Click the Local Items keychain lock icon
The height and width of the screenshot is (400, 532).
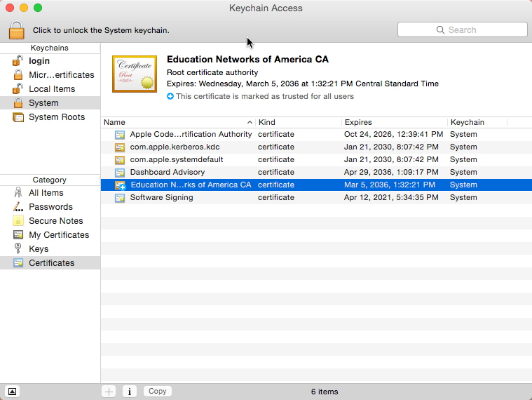click(x=18, y=88)
